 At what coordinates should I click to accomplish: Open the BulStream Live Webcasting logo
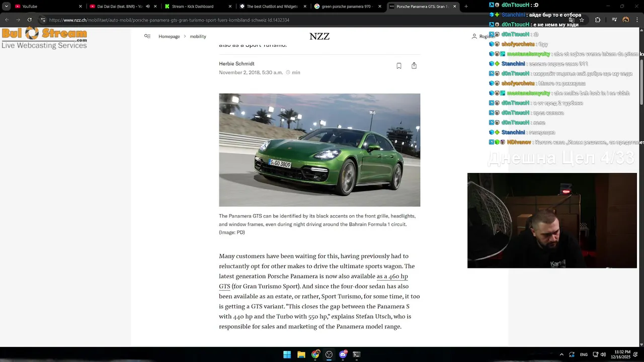tap(44, 38)
